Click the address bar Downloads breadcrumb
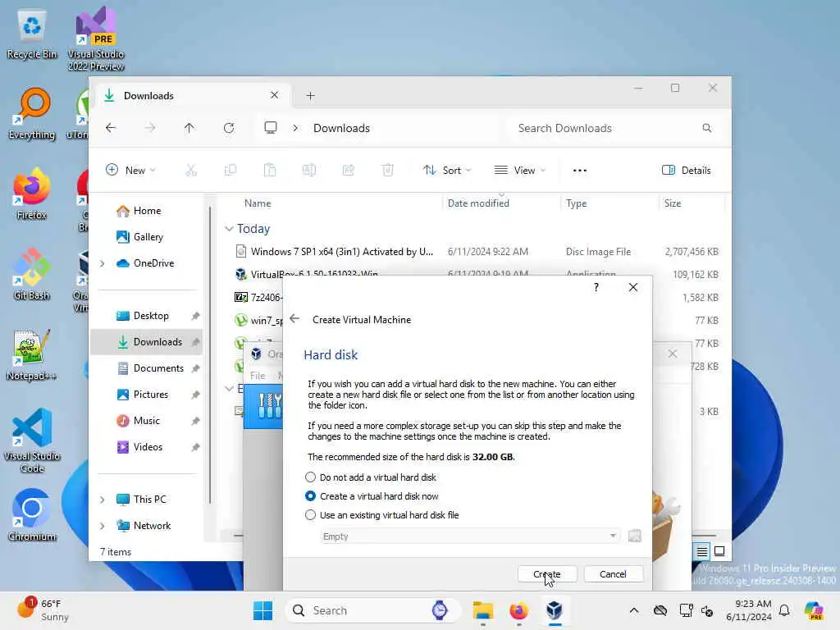The width and height of the screenshot is (840, 630). (x=342, y=128)
